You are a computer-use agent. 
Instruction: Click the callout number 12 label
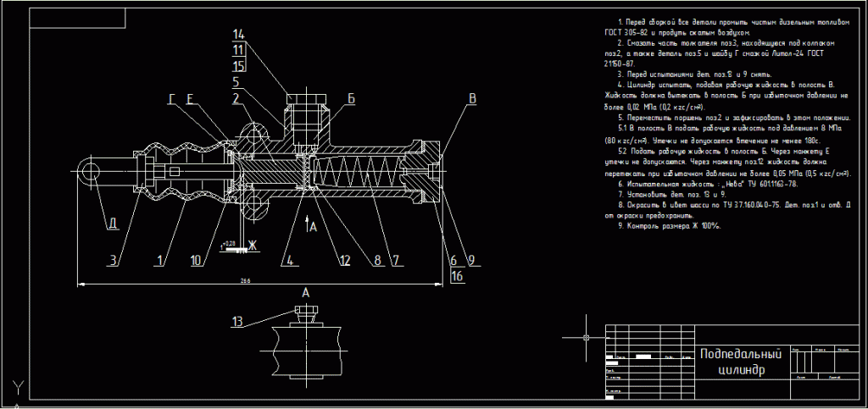pyautogui.click(x=344, y=261)
